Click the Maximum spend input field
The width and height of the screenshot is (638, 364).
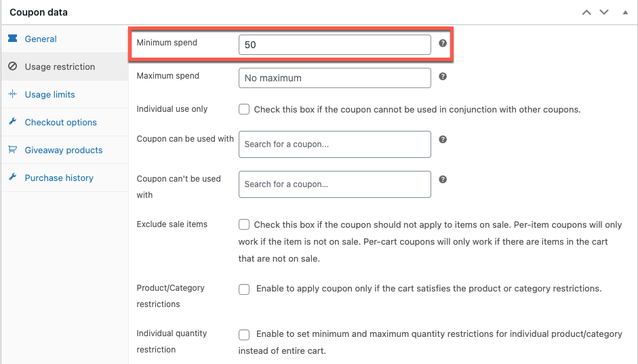(x=334, y=78)
